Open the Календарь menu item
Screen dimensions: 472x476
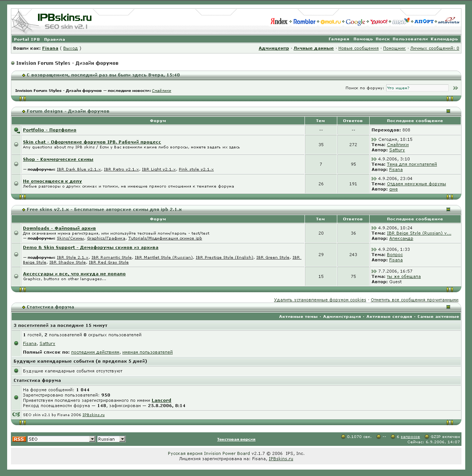click(x=444, y=39)
